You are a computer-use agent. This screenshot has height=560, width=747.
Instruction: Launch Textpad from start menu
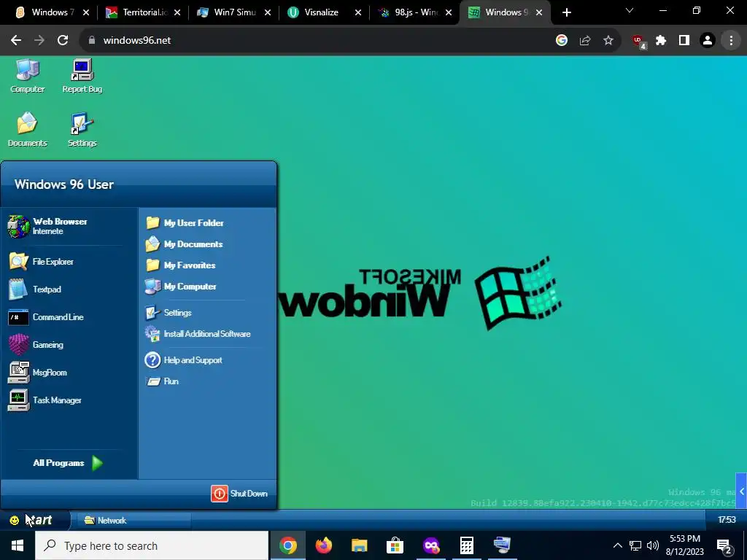point(35,289)
